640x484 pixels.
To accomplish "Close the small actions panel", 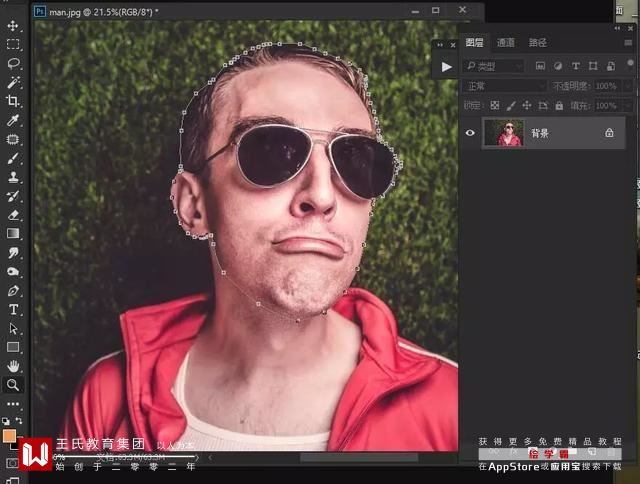I will tap(453, 45).
